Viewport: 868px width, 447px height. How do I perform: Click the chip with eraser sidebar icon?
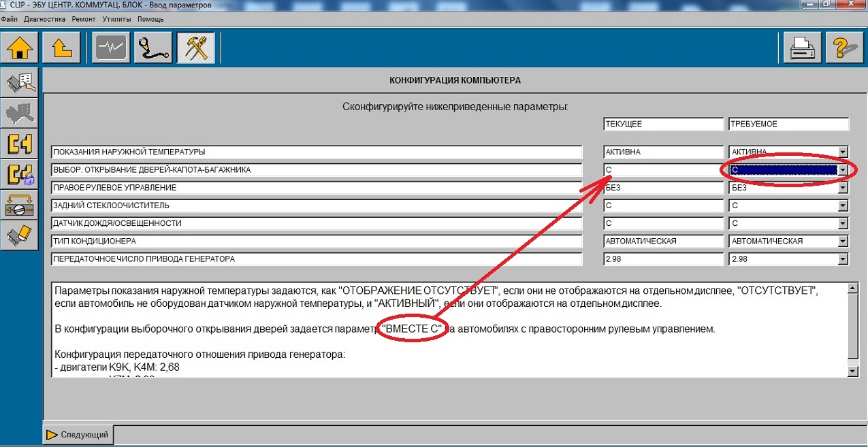click(x=20, y=236)
